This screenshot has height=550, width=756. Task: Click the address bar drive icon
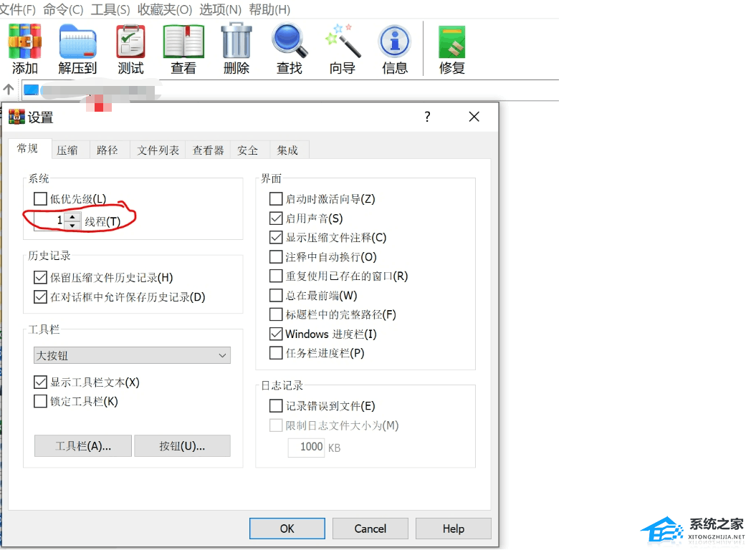31,90
